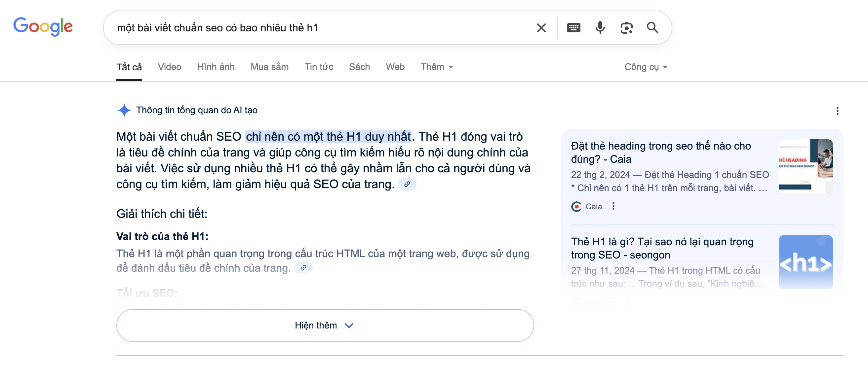Image resolution: width=868 pixels, height=379 pixels.
Task: Open the Tin tức tab
Action: pyautogui.click(x=319, y=67)
